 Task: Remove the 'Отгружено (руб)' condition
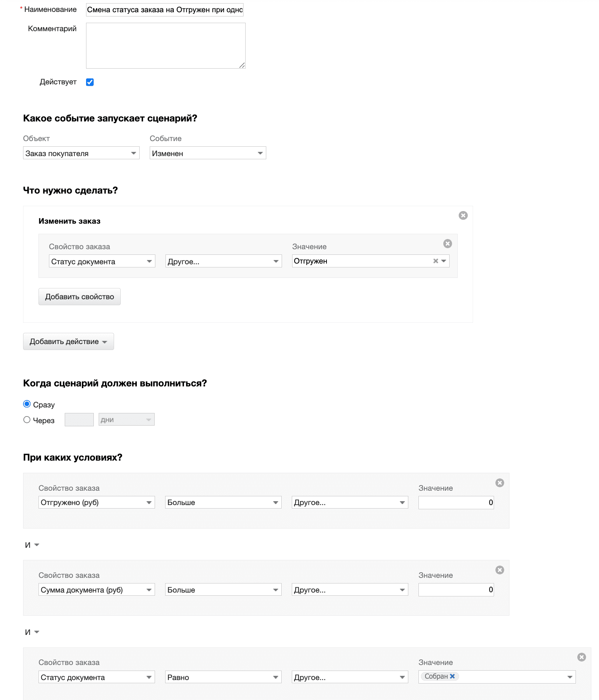point(500,483)
